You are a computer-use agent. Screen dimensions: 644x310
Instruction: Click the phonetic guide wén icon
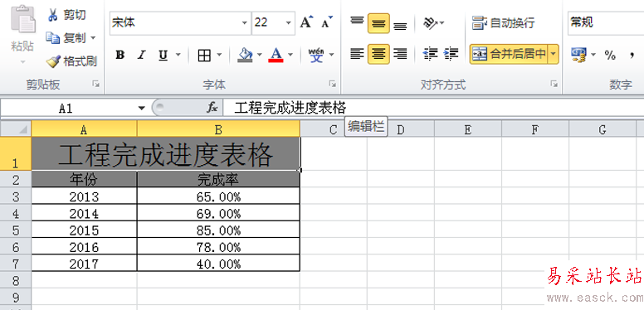pyautogui.click(x=316, y=55)
